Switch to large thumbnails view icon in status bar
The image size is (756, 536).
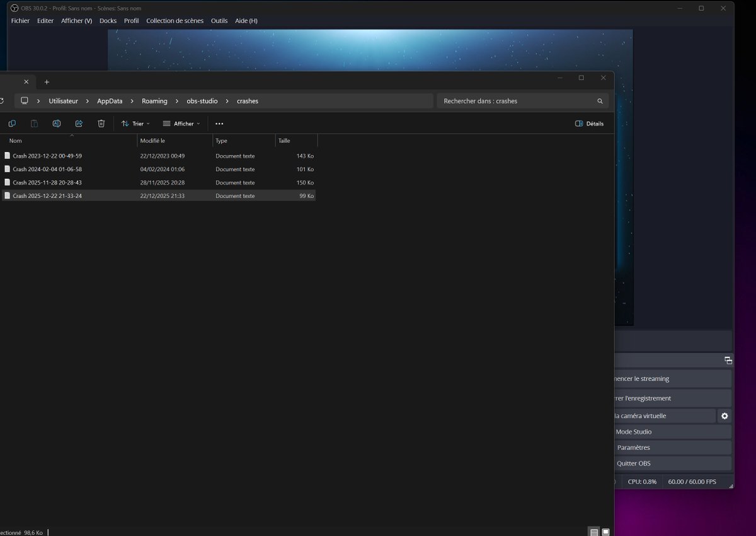pyautogui.click(x=606, y=532)
